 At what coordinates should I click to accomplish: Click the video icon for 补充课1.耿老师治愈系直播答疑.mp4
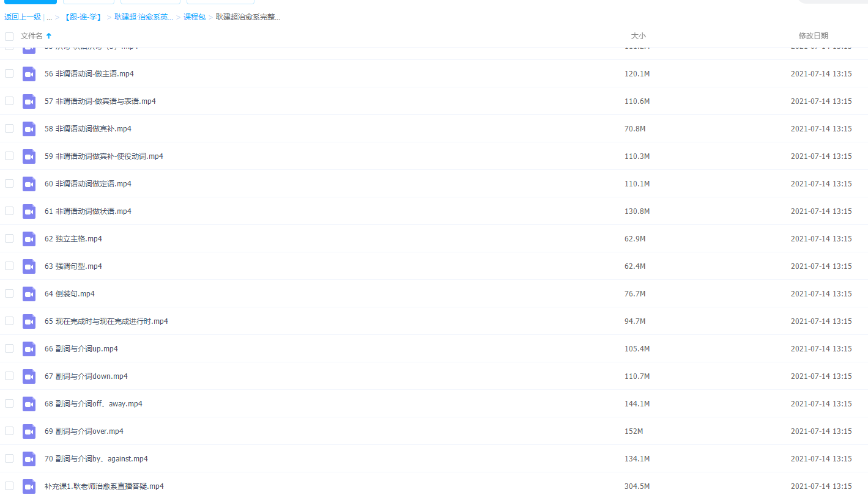[29, 486]
